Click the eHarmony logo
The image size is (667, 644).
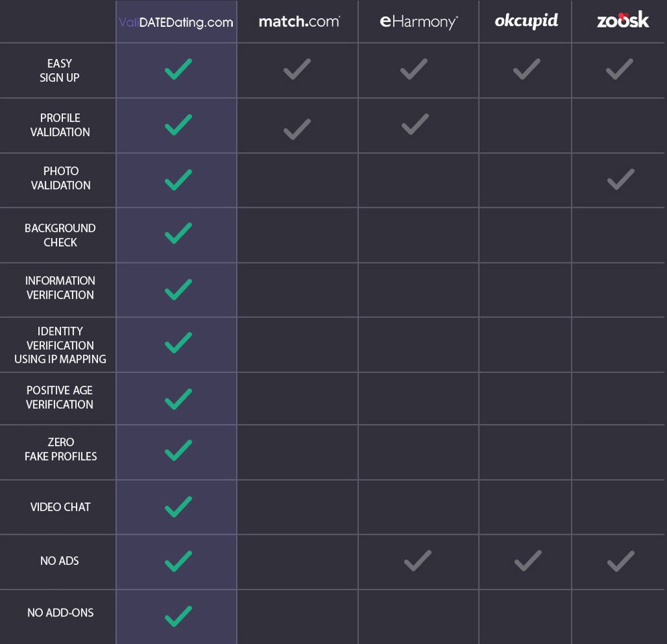[419, 21]
